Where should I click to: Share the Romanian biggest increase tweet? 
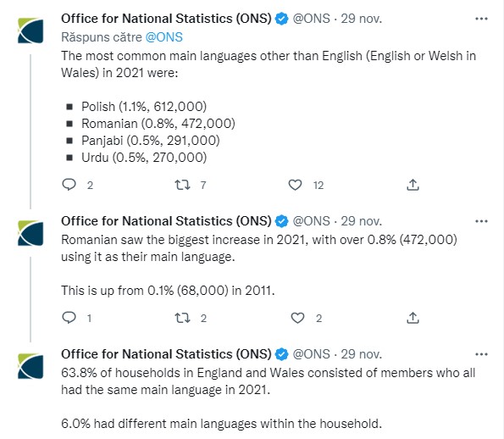pos(413,318)
